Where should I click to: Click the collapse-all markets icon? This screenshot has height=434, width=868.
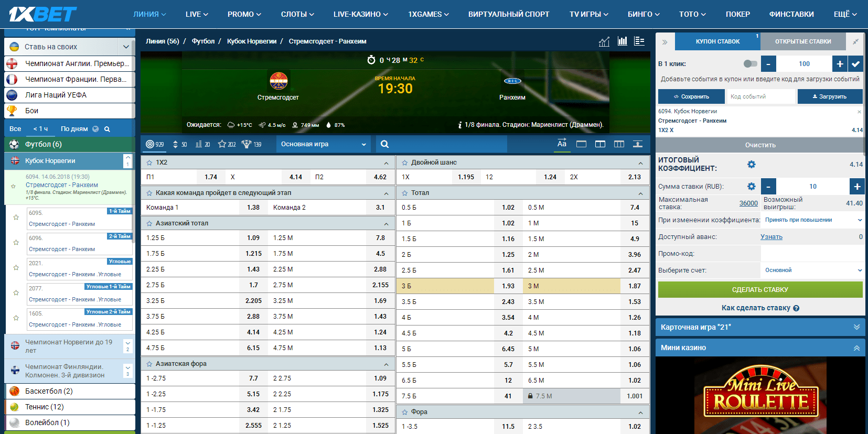point(638,144)
